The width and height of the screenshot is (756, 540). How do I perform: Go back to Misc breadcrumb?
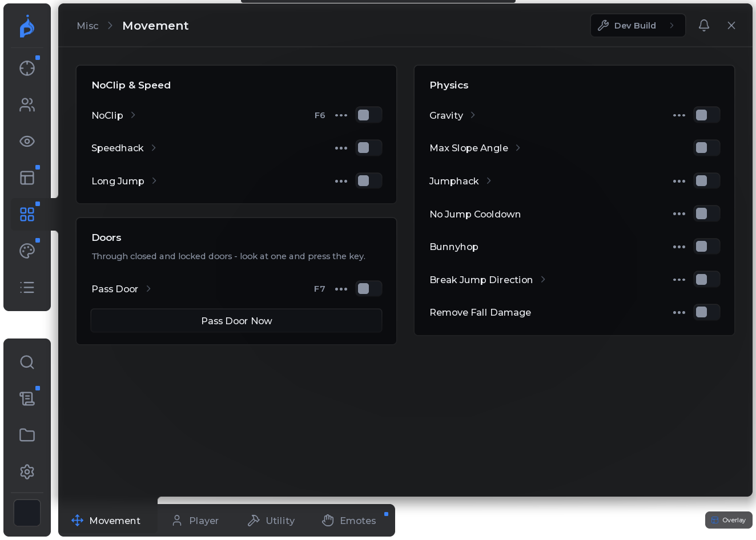tap(87, 26)
